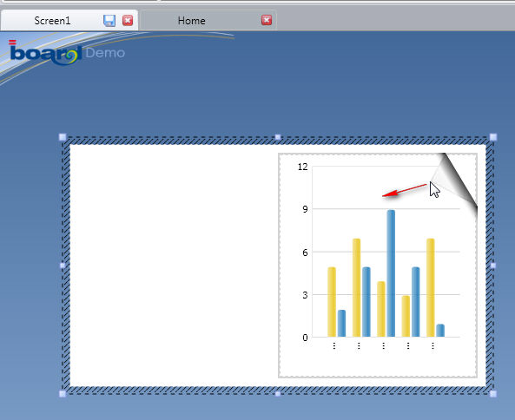Switch to the Home tab

point(191,21)
